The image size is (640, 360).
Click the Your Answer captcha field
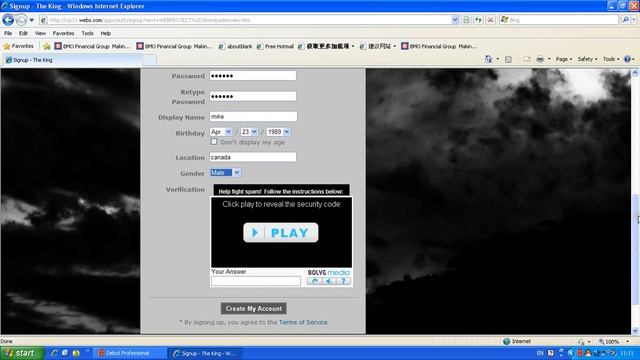point(256,281)
